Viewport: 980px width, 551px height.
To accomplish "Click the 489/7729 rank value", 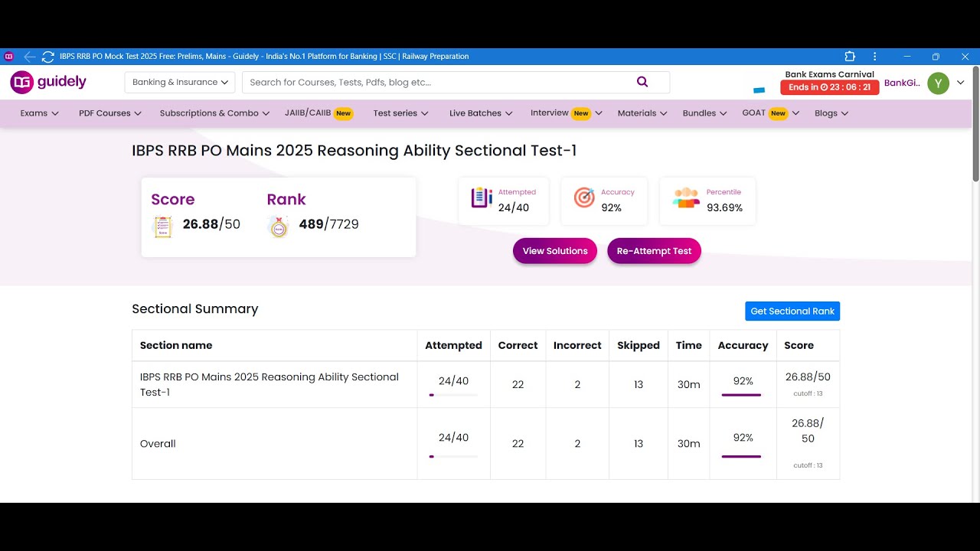I will pyautogui.click(x=328, y=224).
